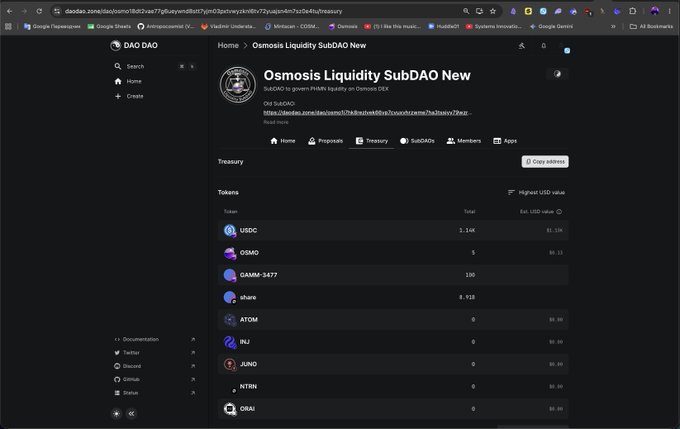Open the old SubDAO daodao.zone link

coord(368,112)
